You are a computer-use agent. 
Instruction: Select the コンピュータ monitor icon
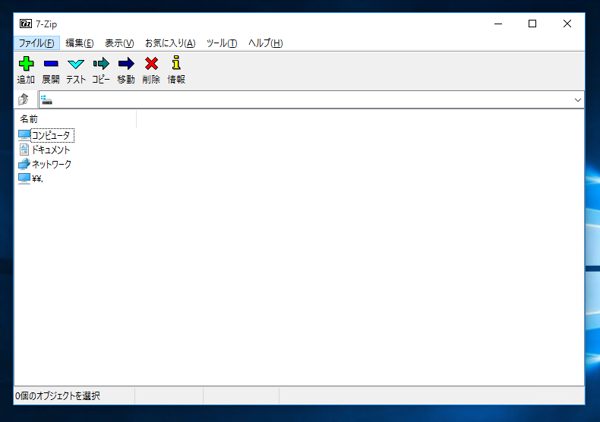[x=24, y=135]
